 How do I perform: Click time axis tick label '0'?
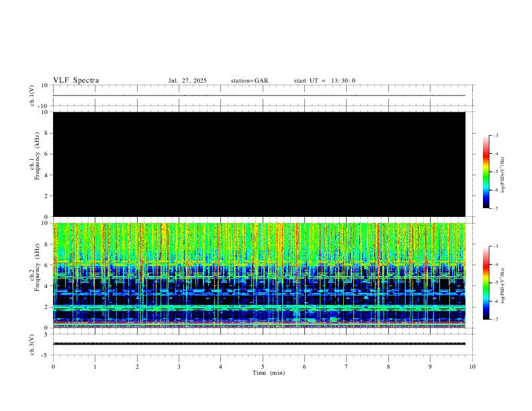coord(53,367)
